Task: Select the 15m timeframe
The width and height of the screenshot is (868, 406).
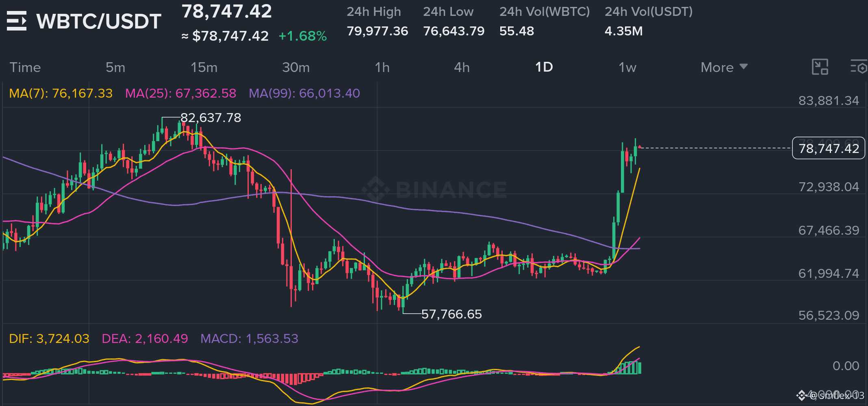Action: (x=204, y=67)
